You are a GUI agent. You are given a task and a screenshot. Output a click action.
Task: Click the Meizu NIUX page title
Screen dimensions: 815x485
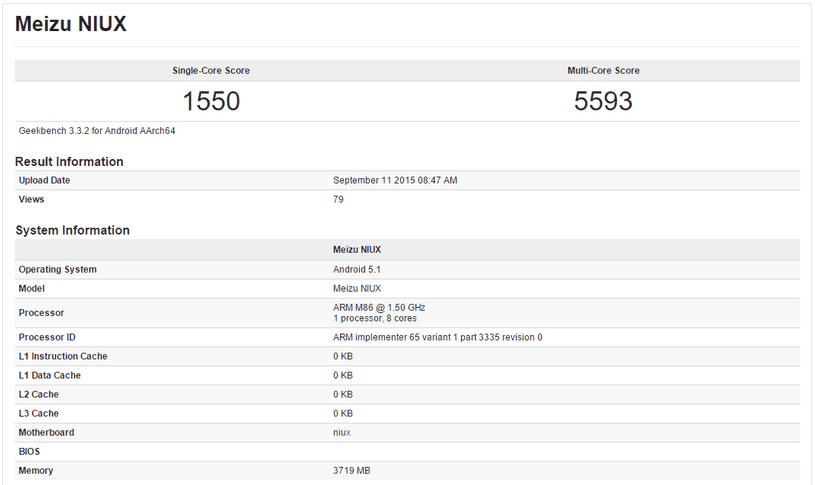(x=71, y=24)
